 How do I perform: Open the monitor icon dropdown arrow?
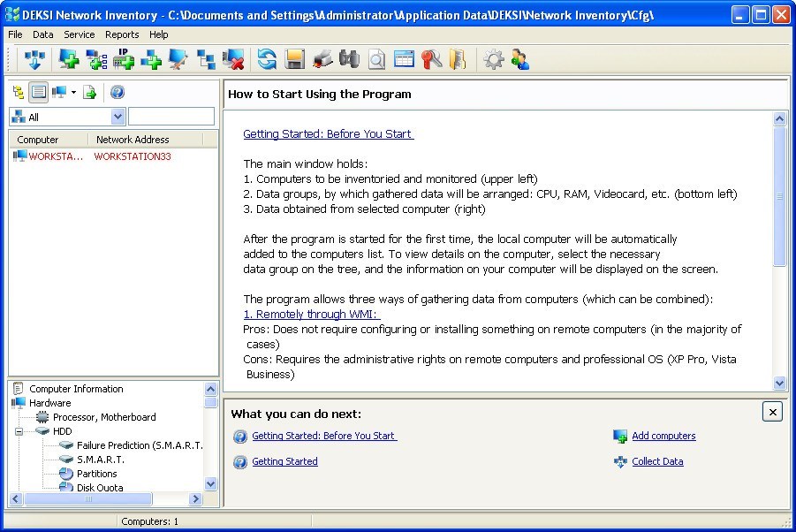[73, 92]
